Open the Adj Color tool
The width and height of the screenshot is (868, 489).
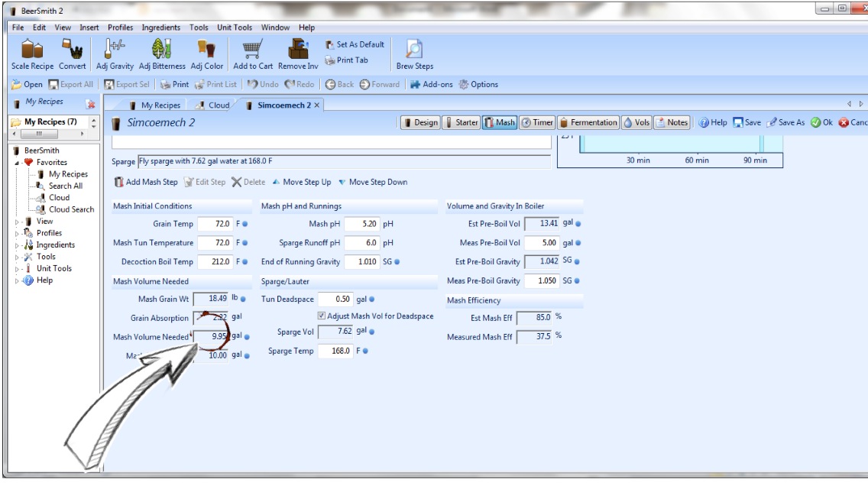(207, 50)
